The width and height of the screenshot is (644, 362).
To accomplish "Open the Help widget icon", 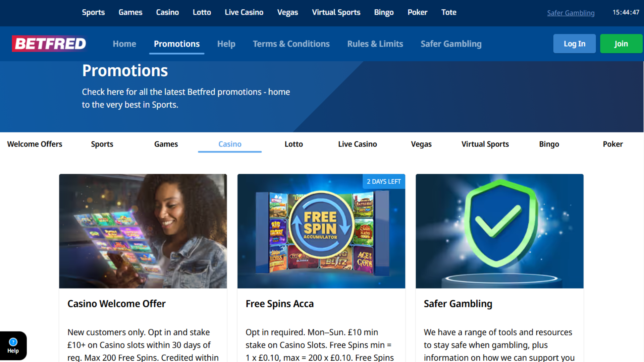I will coord(13,346).
